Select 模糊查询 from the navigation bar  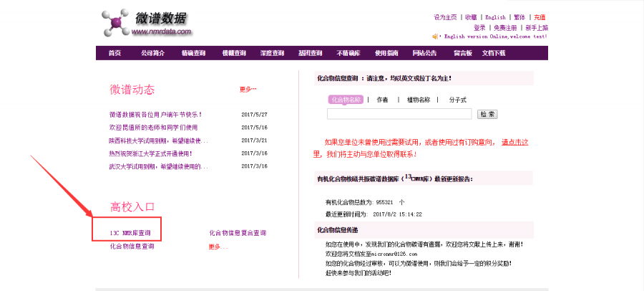[x=234, y=53]
